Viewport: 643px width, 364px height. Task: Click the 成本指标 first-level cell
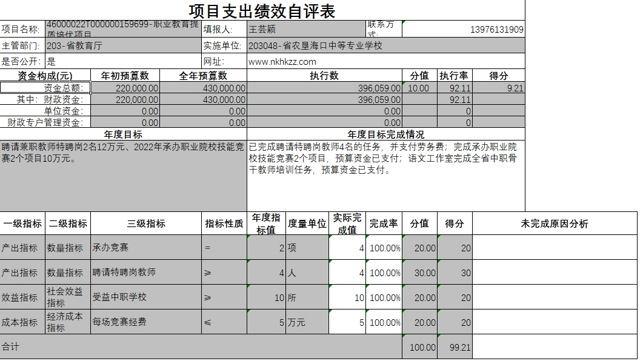coord(22,322)
